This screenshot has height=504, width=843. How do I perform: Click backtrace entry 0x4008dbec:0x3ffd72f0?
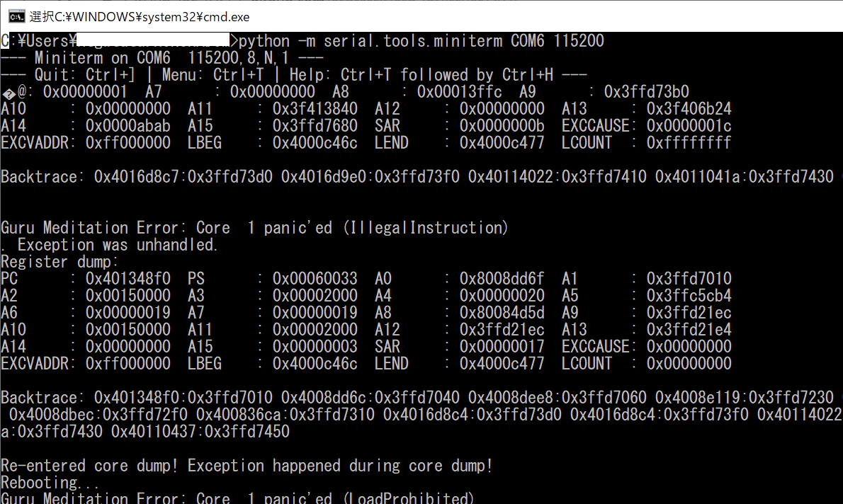click(x=98, y=415)
